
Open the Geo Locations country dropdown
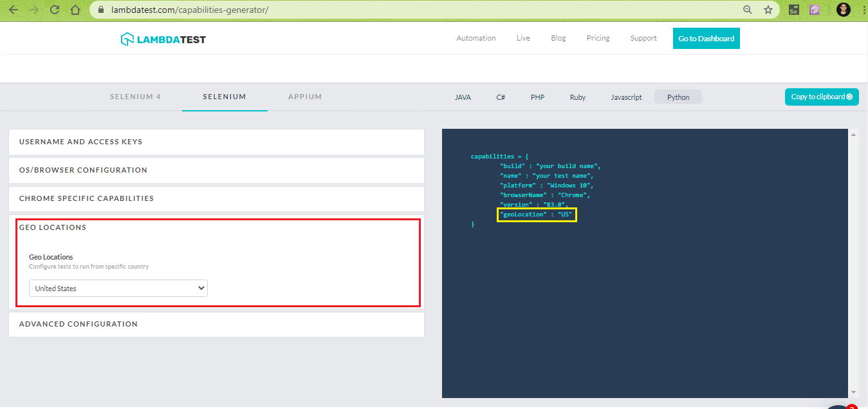(x=118, y=288)
